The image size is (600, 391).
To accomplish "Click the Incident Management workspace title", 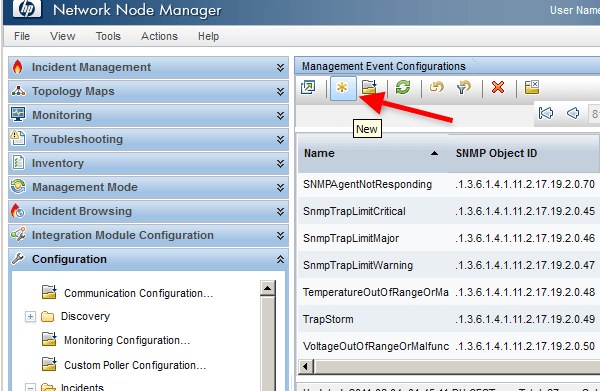I will (91, 67).
